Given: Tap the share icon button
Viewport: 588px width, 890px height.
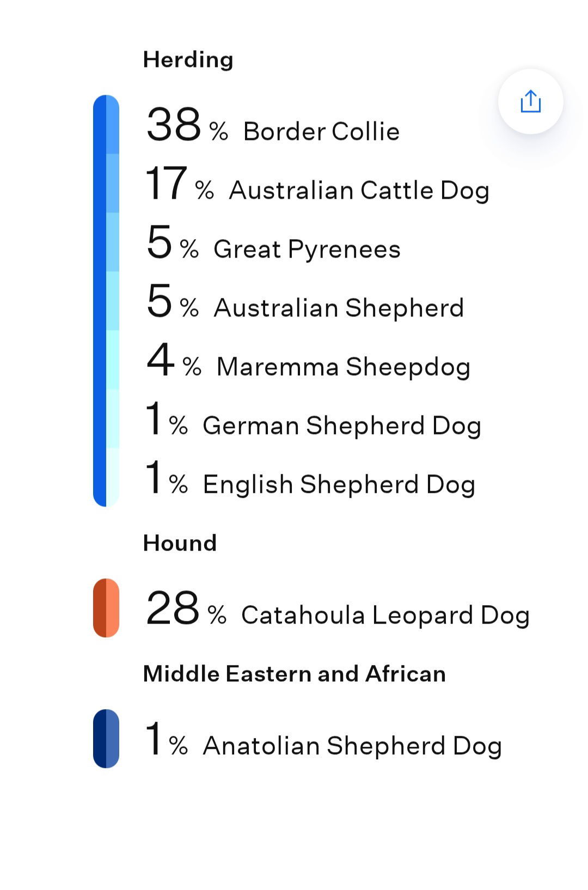Looking at the screenshot, I should 530,101.
